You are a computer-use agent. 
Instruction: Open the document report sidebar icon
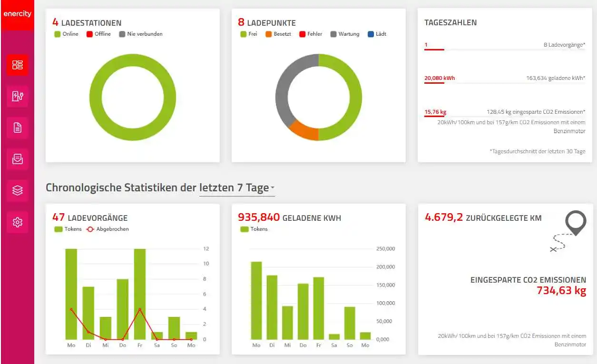pyautogui.click(x=17, y=128)
